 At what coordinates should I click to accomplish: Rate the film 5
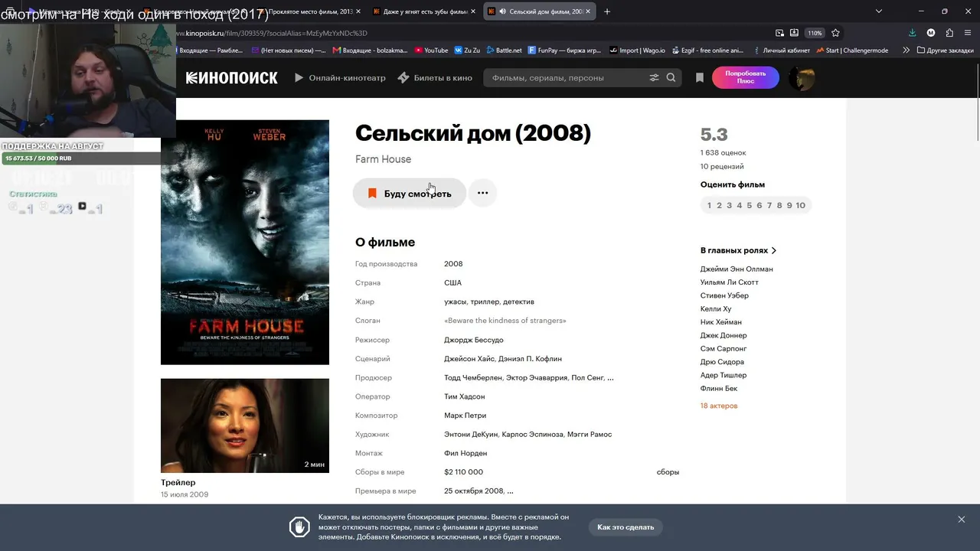tap(750, 205)
